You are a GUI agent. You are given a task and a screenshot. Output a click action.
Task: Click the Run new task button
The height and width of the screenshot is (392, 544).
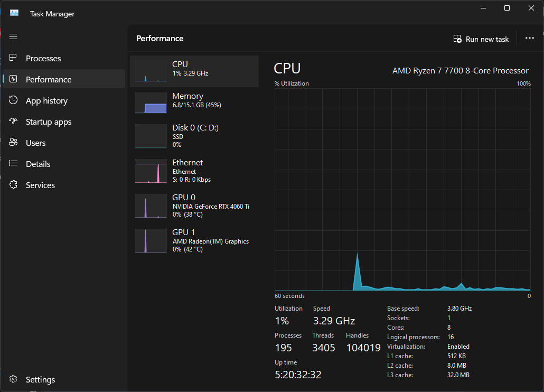[481, 39]
